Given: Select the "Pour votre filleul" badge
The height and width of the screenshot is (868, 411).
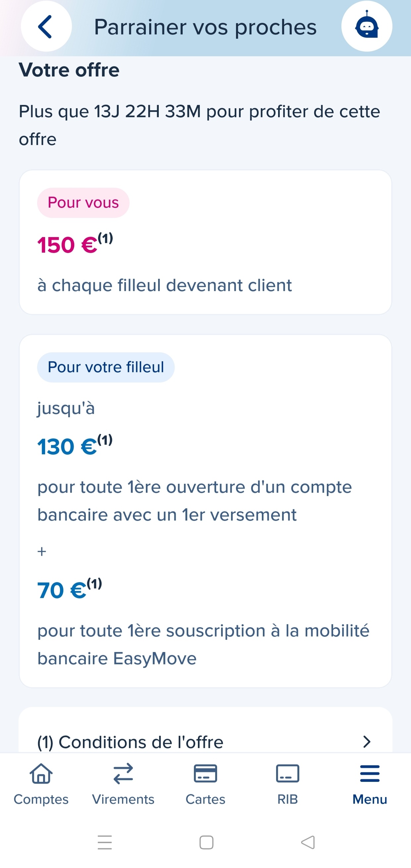Looking at the screenshot, I should (x=106, y=367).
